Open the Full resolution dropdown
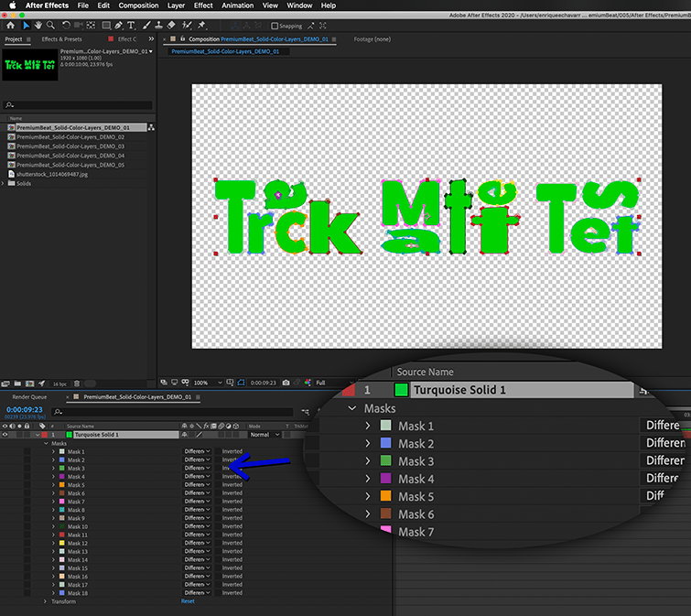The image size is (691, 616). pyautogui.click(x=334, y=383)
